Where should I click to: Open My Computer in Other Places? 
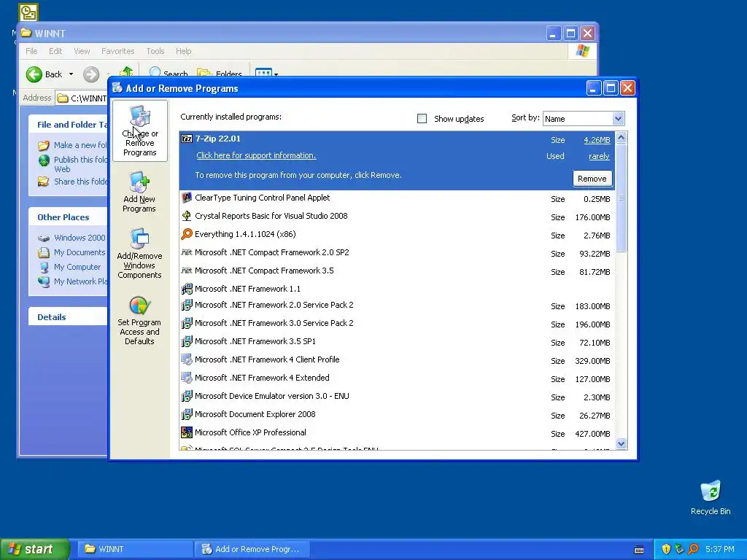tap(77, 267)
